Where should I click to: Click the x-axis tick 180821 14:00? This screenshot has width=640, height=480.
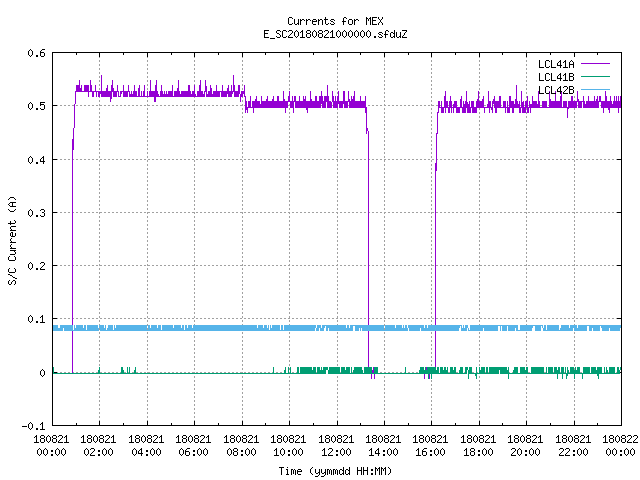pyautogui.click(x=383, y=445)
